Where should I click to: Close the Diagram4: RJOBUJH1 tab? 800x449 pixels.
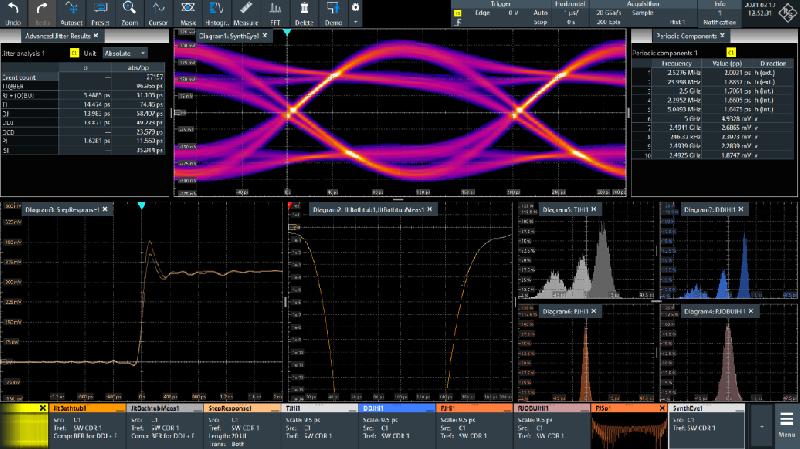click(751, 311)
